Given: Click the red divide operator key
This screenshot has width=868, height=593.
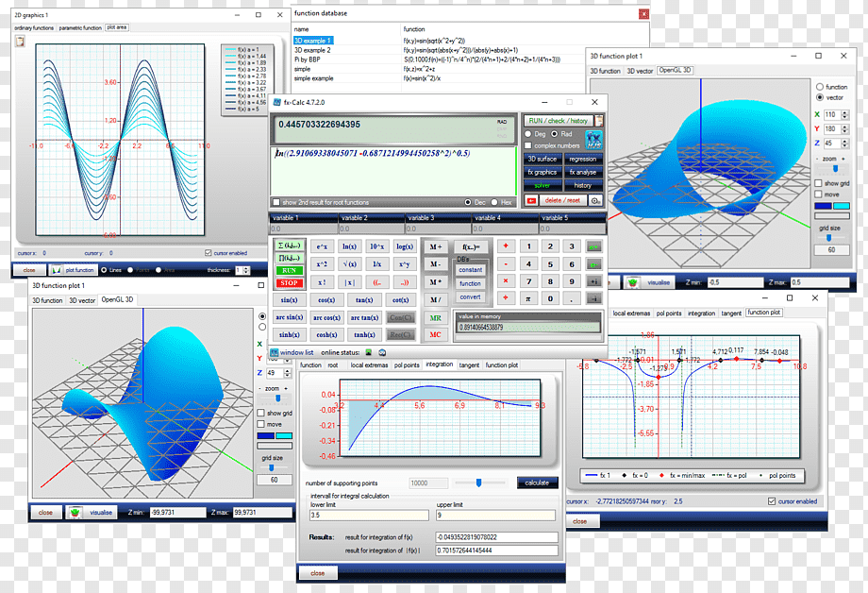Looking at the screenshot, I should click(x=506, y=298).
